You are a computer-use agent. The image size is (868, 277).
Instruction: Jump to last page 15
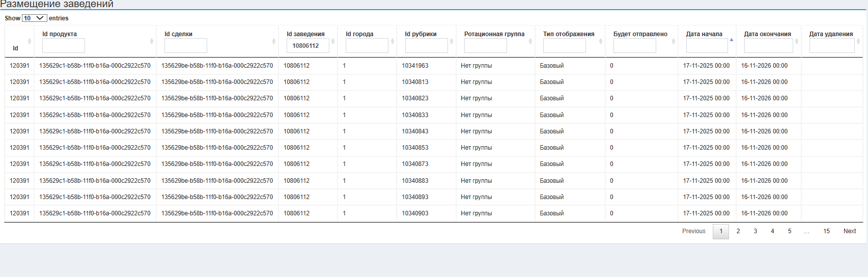click(x=826, y=231)
